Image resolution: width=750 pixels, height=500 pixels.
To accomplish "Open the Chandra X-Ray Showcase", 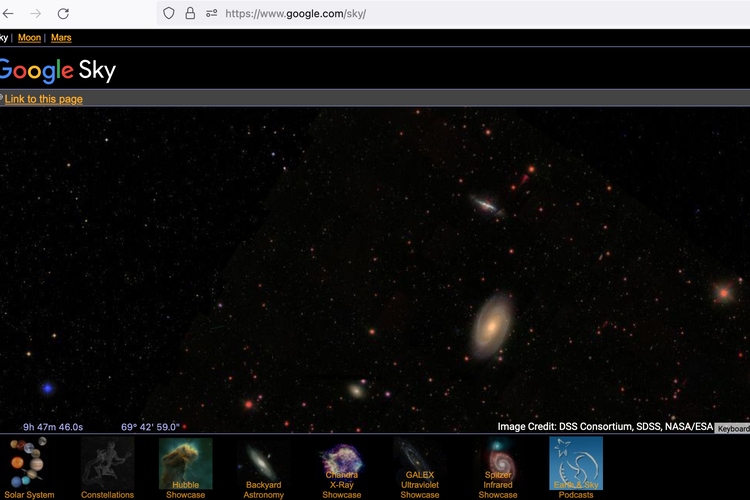I will 342,463.
